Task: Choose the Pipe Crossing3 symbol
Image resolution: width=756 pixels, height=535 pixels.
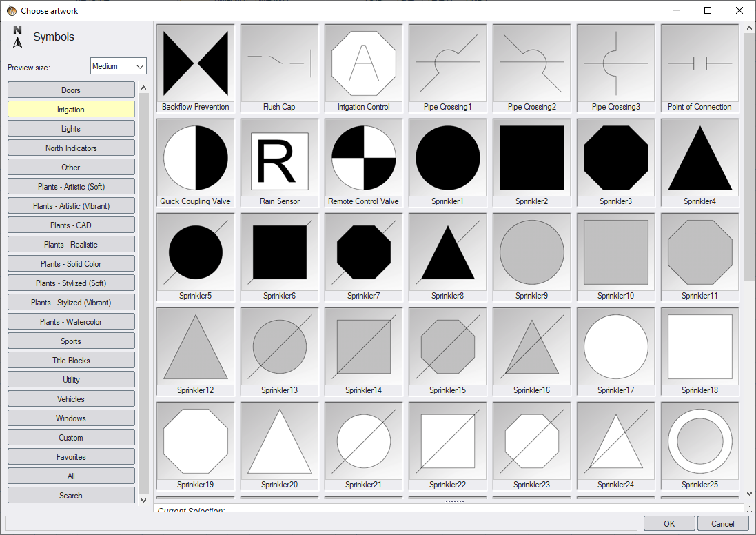Action: click(615, 68)
